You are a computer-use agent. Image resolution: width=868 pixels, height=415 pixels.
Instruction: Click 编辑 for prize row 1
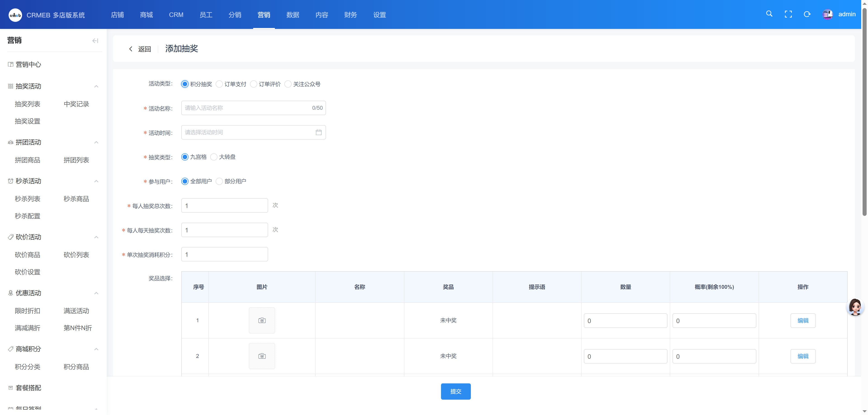pyautogui.click(x=803, y=320)
